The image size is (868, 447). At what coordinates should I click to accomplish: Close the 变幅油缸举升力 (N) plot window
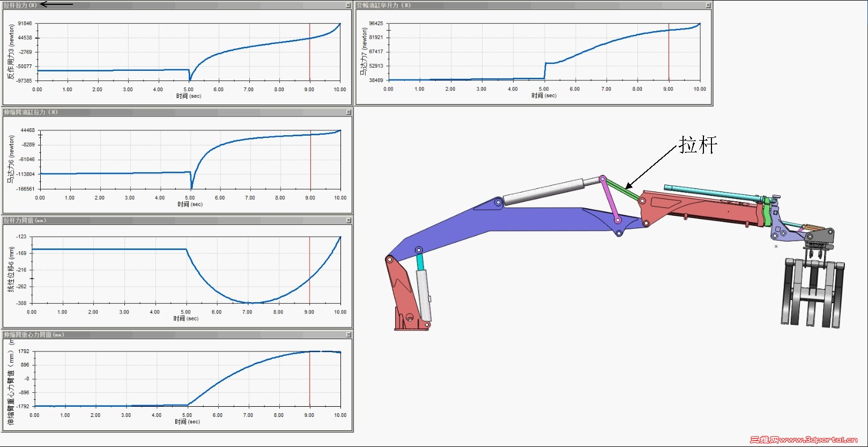click(x=708, y=5)
